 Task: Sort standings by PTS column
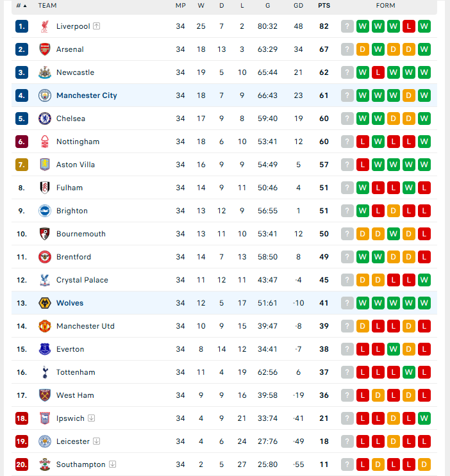(324, 6)
